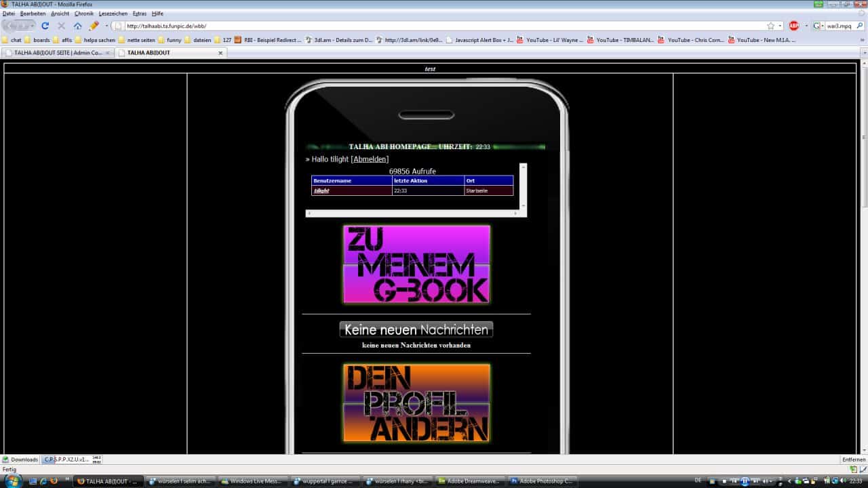Open YouTube - New M.I.A. bookmark

(762, 40)
